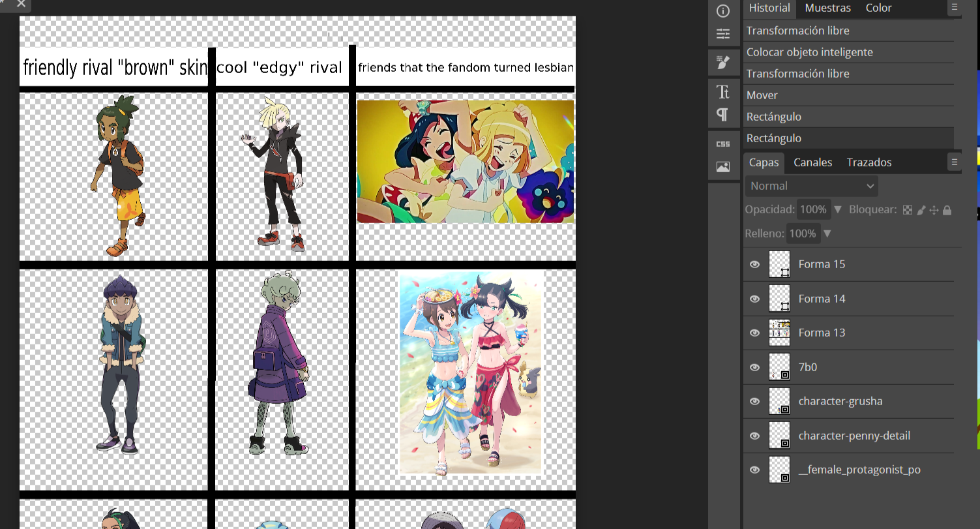
Task: Open the Historial panel options menu icon
Action: pos(955,7)
